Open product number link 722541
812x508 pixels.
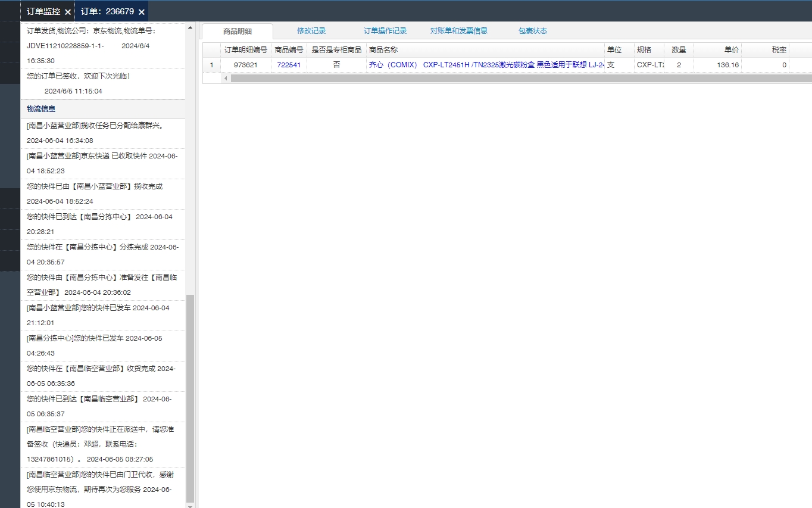tap(289, 65)
